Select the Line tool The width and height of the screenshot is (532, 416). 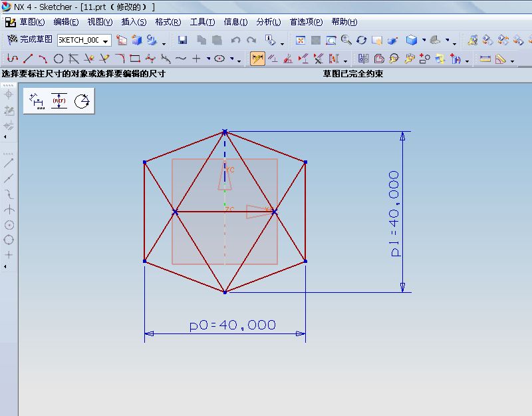28,59
